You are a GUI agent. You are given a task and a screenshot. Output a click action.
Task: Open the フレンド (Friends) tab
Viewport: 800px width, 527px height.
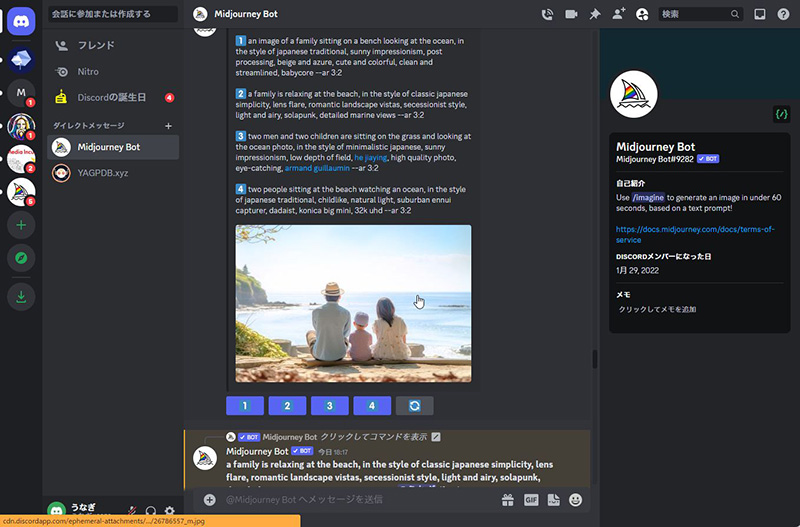pos(95,45)
